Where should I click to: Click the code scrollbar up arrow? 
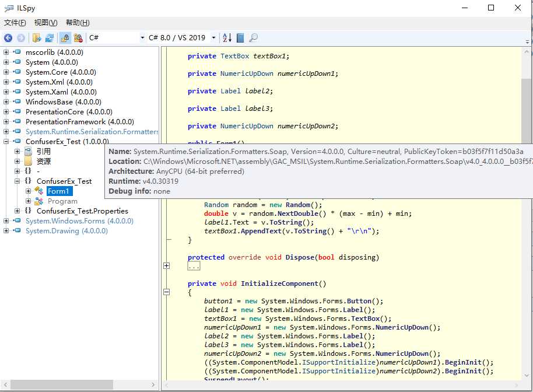tap(526, 52)
